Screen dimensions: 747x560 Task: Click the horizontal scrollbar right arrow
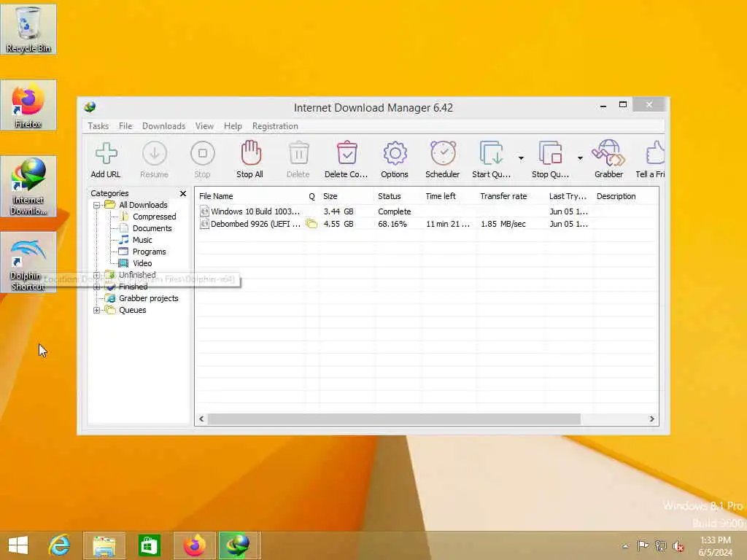tap(651, 419)
